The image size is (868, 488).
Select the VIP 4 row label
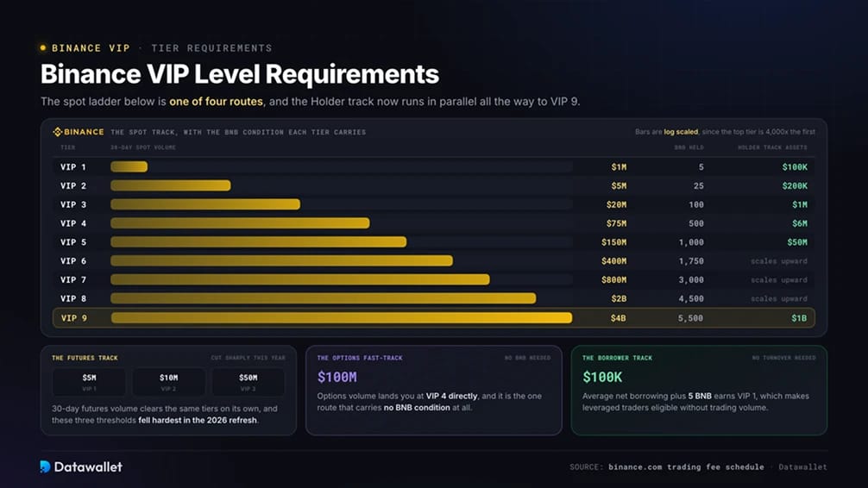pos(73,223)
